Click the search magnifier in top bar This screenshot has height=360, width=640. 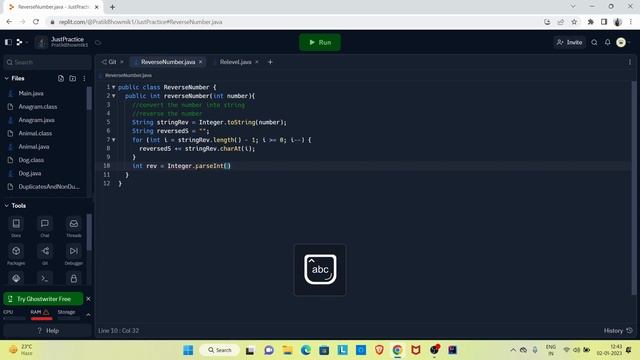tap(594, 42)
